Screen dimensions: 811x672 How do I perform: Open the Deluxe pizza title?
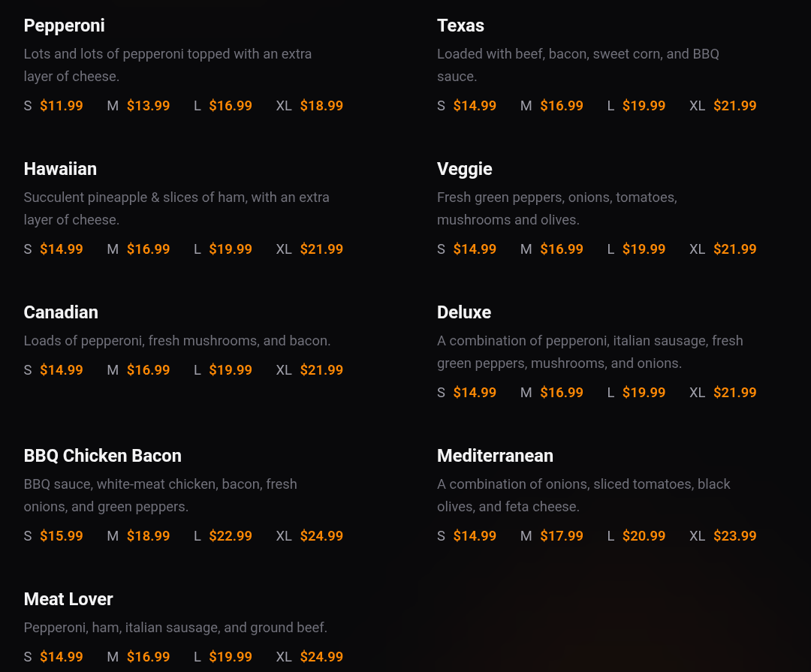463,312
